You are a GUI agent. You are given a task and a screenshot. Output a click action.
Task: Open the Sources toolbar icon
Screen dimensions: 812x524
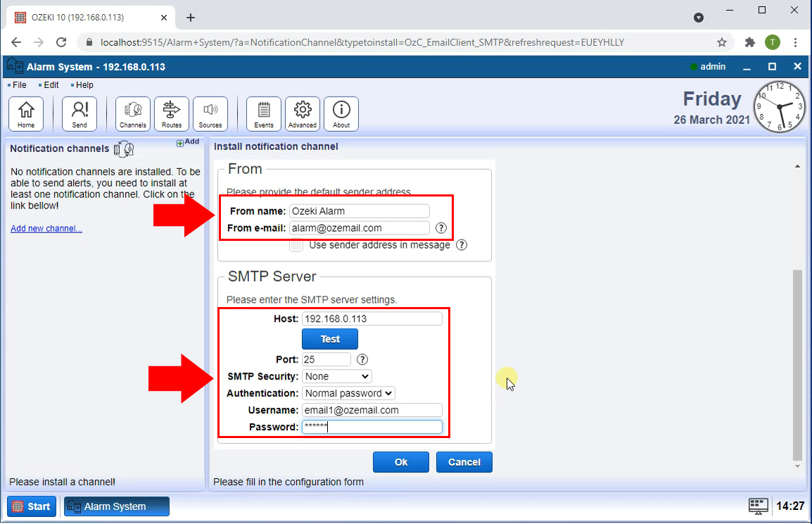click(210, 113)
